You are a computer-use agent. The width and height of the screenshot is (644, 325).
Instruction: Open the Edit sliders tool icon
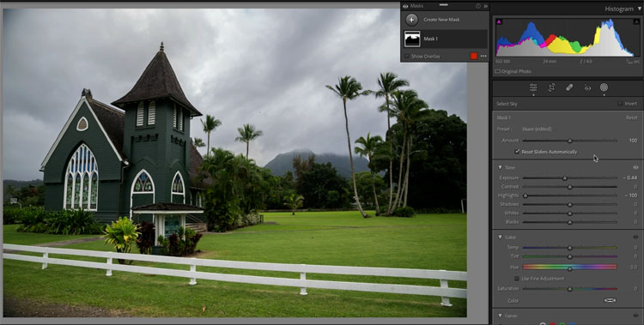pos(533,87)
